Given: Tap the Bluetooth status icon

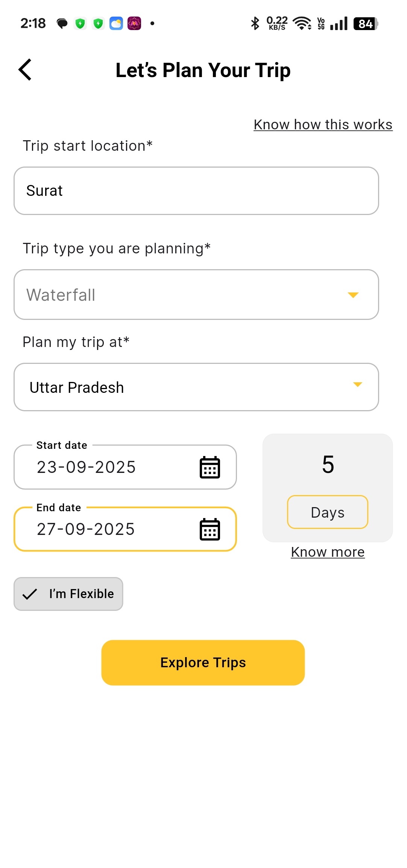Looking at the screenshot, I should tap(255, 23).
